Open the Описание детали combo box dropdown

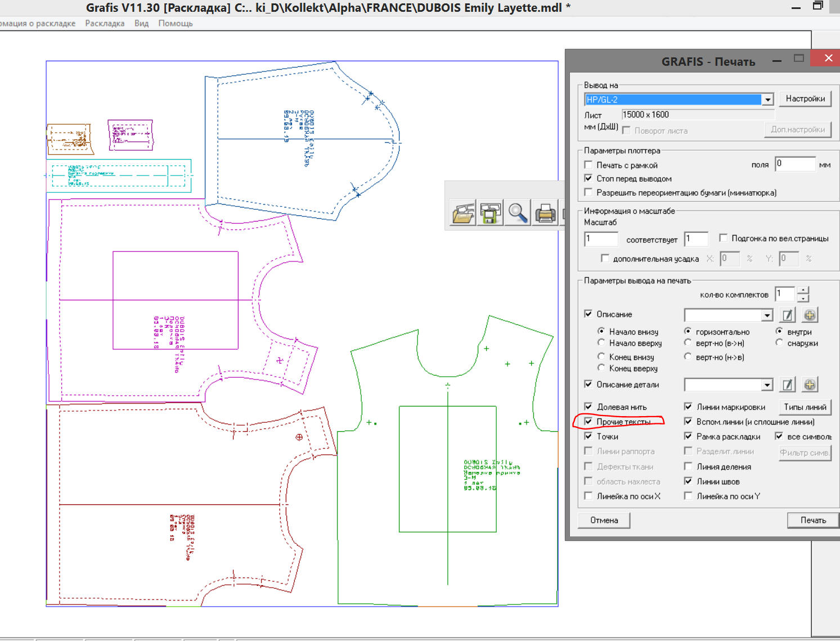coord(767,385)
